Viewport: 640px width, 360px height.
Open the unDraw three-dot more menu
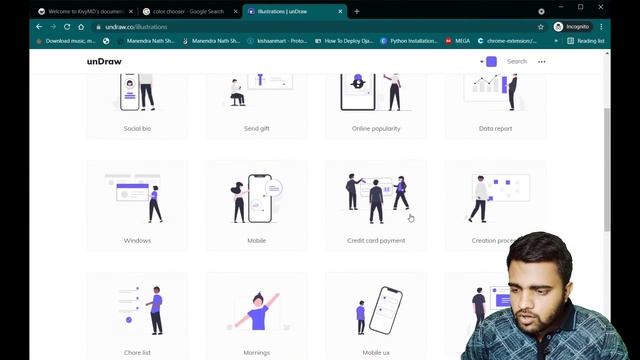(542, 62)
